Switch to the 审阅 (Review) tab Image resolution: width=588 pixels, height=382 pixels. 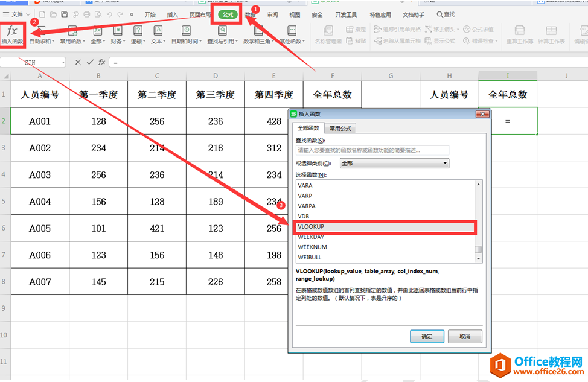[x=273, y=14]
